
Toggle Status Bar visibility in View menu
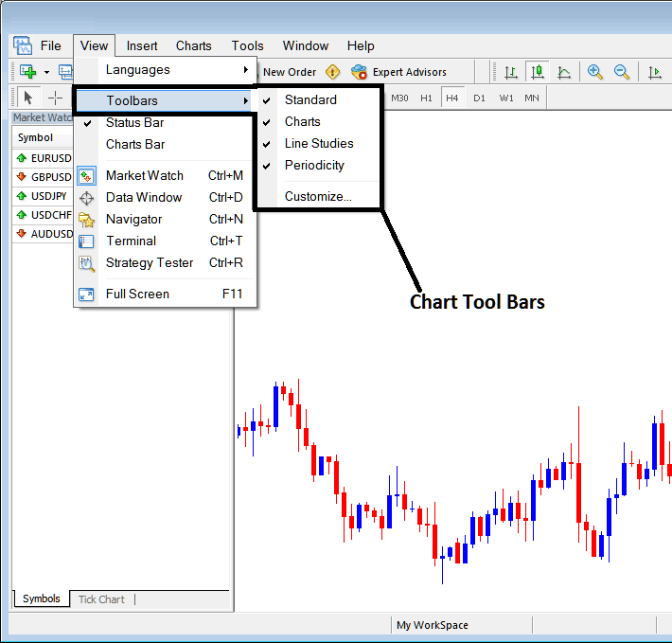pyautogui.click(x=135, y=122)
